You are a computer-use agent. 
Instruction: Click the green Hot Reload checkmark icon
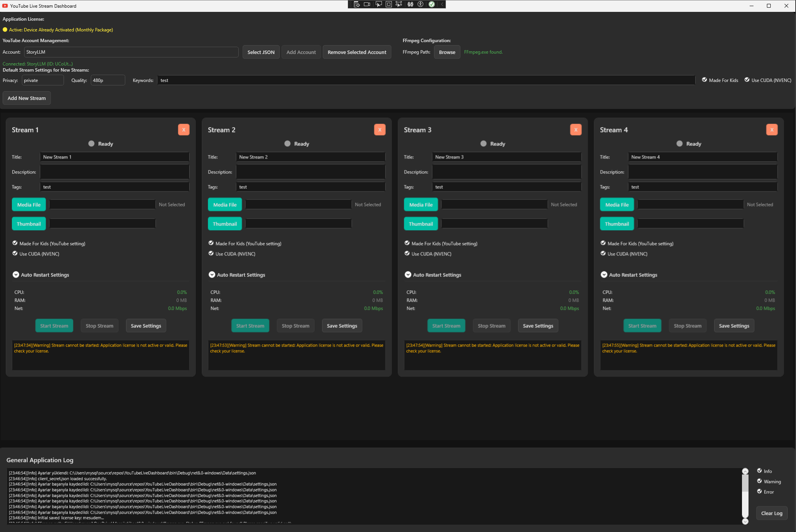pyautogui.click(x=432, y=4)
